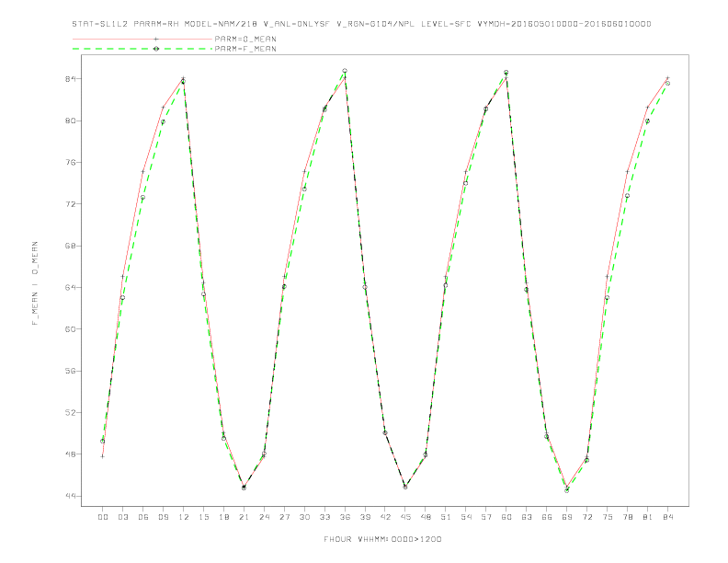This screenshot has height=563, width=728.
Task: Click the x-axis tick label 72
Action: 586,517
